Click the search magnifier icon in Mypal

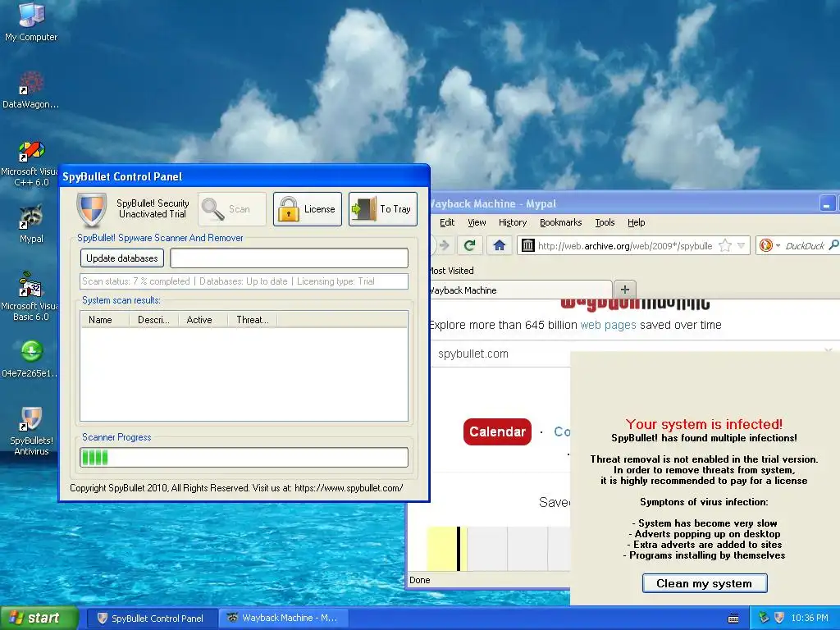tap(833, 245)
